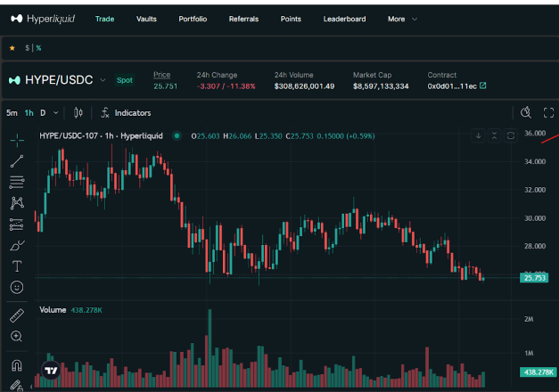Click the collapse panes legend button
Screen dimensions: 559x392
click(x=494, y=135)
